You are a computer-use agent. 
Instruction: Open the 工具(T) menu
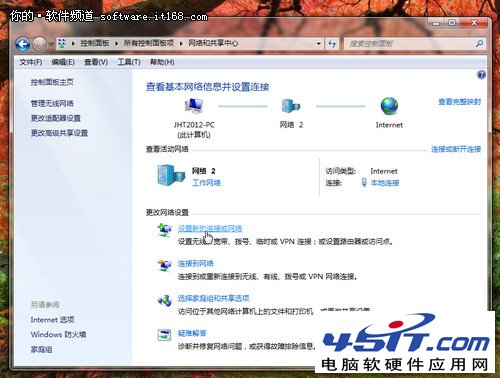[129, 62]
